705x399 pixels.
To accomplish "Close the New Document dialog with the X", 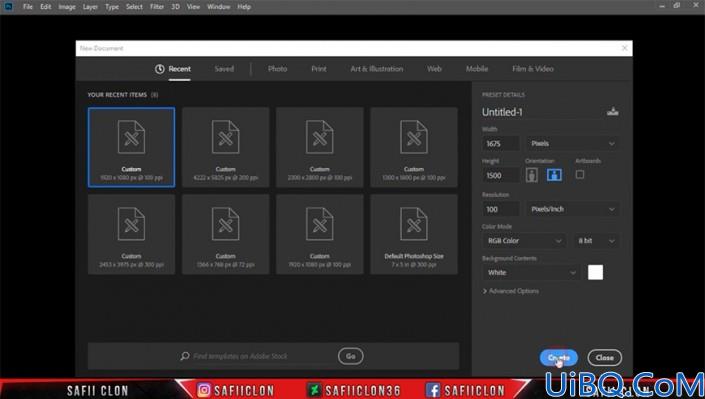I will pyautogui.click(x=625, y=48).
